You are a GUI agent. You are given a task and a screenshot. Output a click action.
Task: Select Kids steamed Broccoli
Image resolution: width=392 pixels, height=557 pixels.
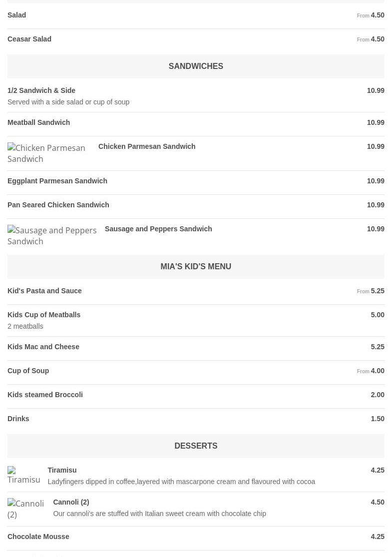click(x=45, y=395)
